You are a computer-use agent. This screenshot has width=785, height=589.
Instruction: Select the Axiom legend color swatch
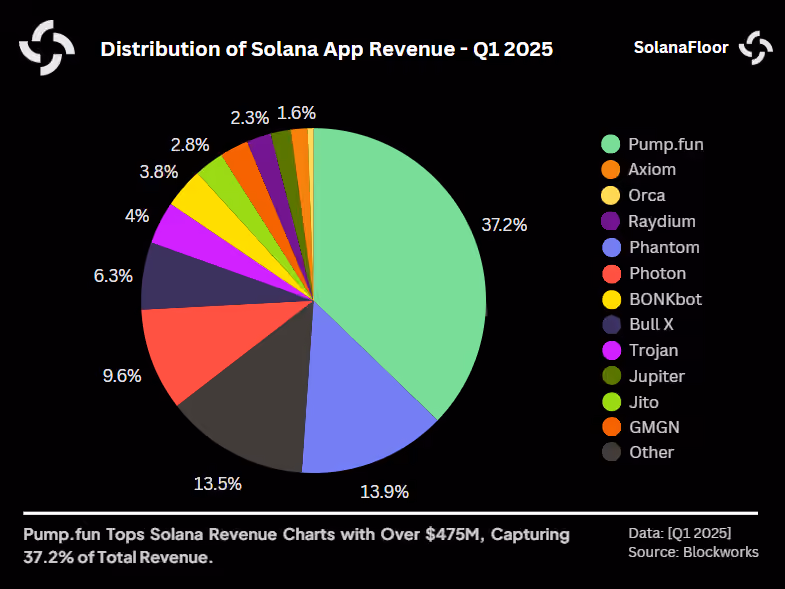coord(611,169)
